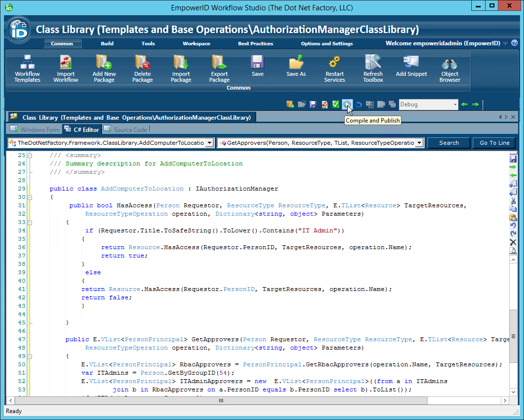Restart Services from the ribbon

coord(334,68)
